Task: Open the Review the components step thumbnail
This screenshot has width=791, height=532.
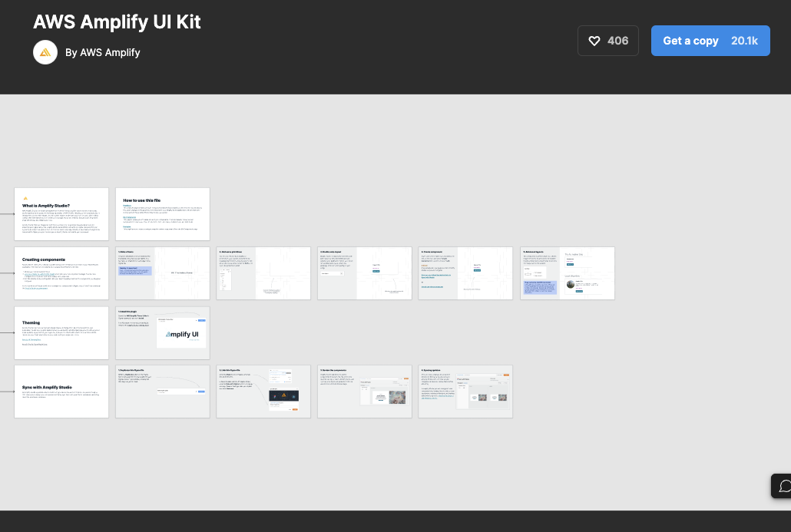Action: (x=364, y=392)
